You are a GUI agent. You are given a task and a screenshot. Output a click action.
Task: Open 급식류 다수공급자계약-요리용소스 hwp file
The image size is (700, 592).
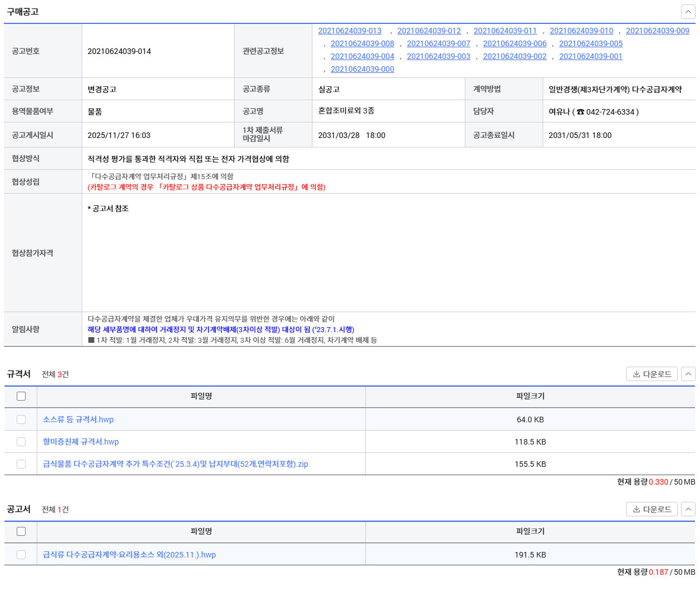click(x=130, y=555)
